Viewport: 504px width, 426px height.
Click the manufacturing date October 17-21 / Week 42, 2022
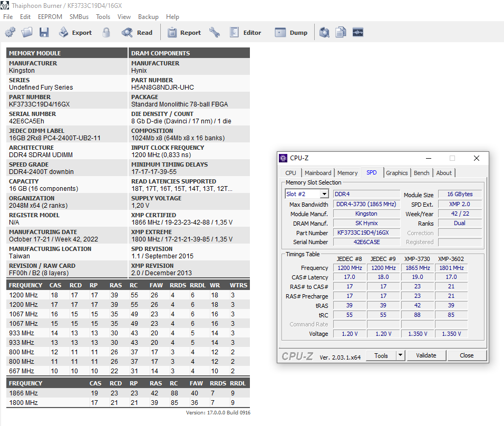click(x=53, y=239)
